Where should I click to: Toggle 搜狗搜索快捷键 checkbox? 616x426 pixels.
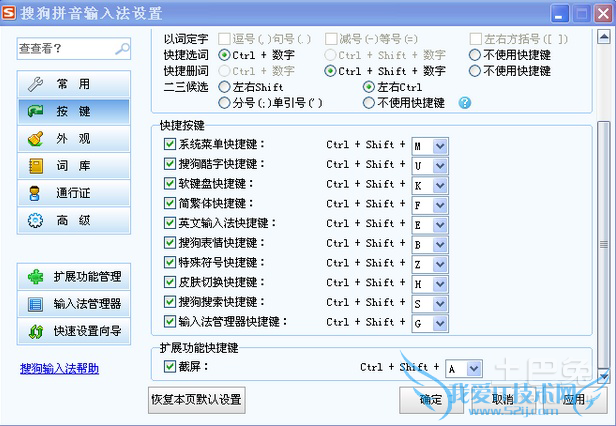(x=170, y=302)
